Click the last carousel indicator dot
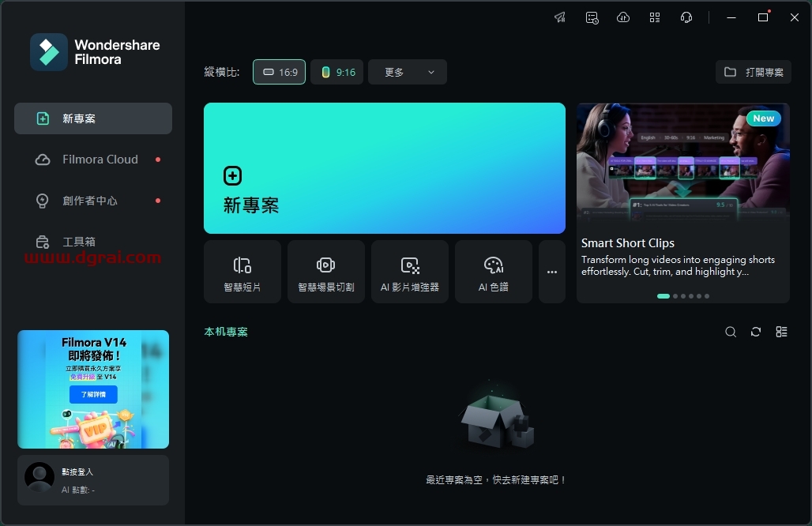The width and height of the screenshot is (812, 526). [x=707, y=296]
